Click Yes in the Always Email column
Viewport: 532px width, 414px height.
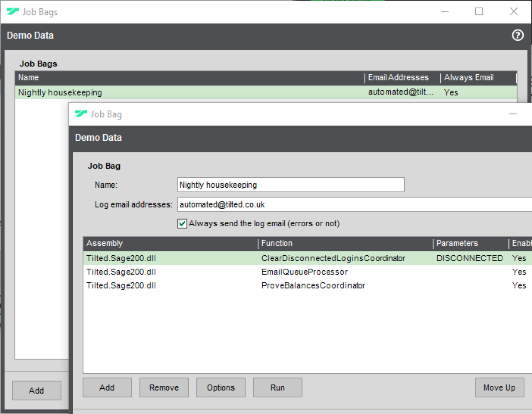[x=451, y=93]
